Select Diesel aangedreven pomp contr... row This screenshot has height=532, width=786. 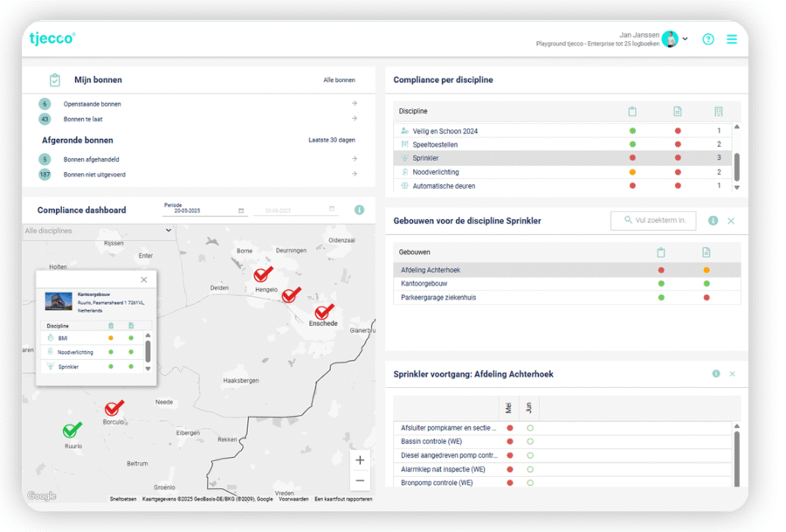tap(563, 455)
